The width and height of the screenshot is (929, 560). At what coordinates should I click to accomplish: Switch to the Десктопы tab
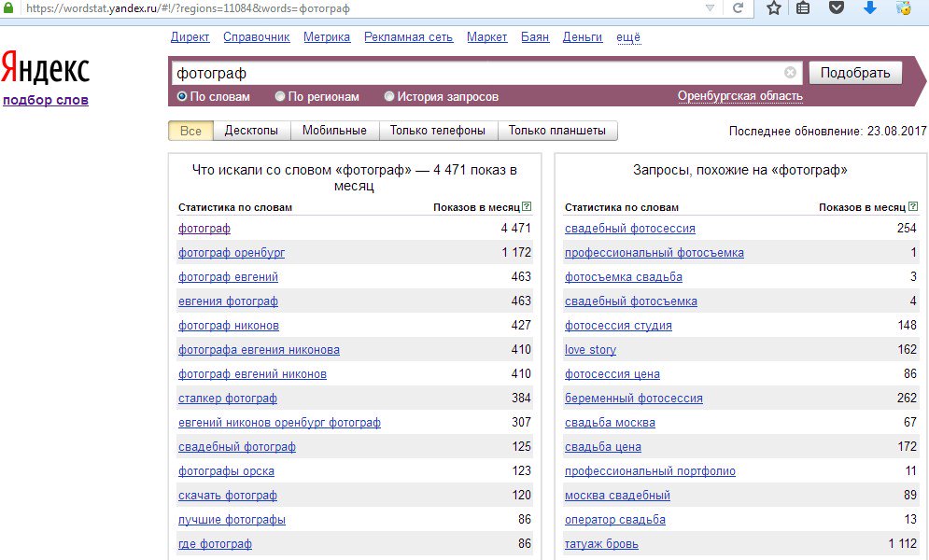tap(251, 131)
